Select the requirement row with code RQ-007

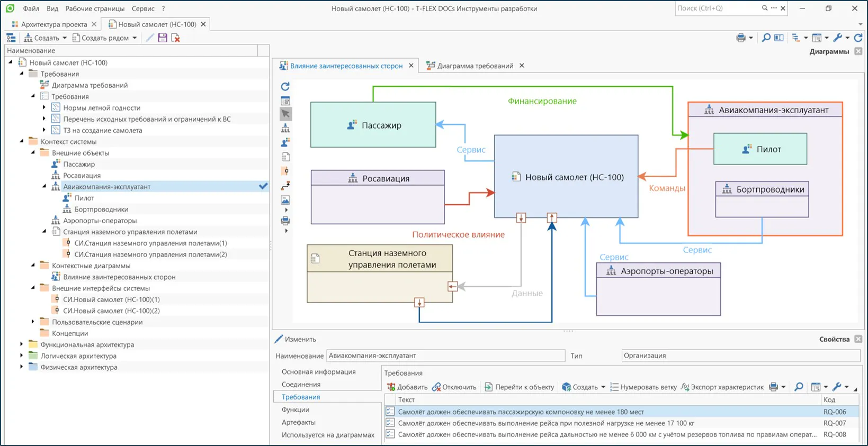tap(622, 423)
